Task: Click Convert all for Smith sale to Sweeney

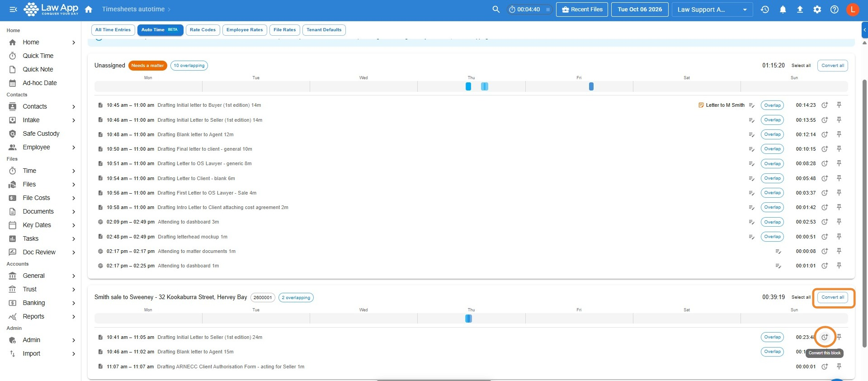Action: point(833,297)
